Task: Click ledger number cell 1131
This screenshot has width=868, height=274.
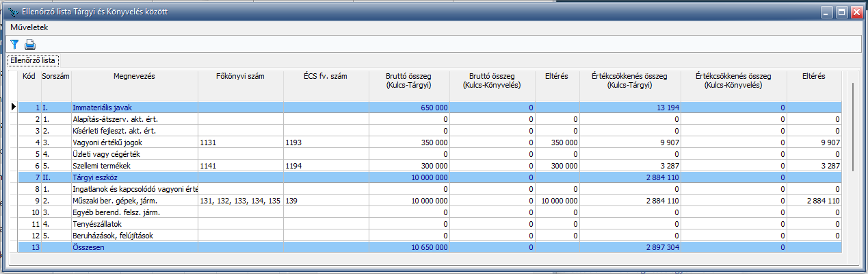Action: pyautogui.click(x=241, y=142)
